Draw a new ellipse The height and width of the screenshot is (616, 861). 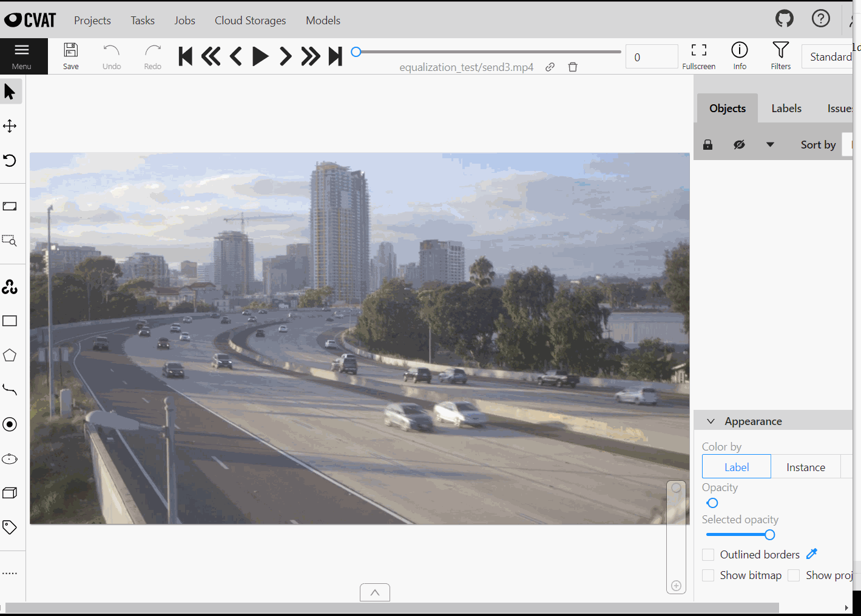pyautogui.click(x=10, y=459)
